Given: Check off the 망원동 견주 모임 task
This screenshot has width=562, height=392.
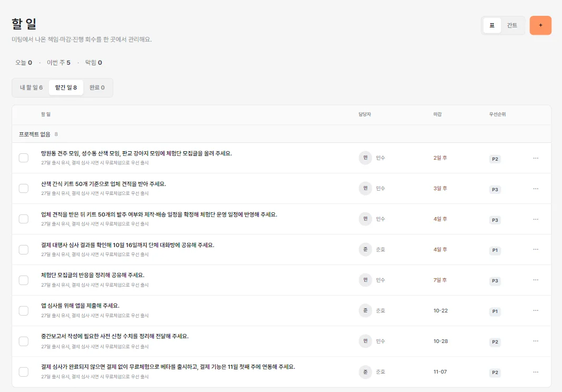Looking at the screenshot, I should coord(24,158).
